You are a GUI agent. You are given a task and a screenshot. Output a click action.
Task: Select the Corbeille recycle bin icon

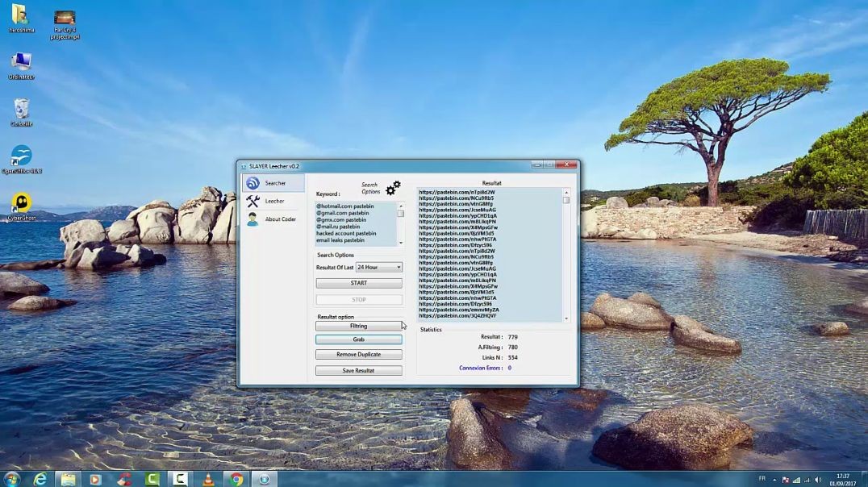click(21, 112)
